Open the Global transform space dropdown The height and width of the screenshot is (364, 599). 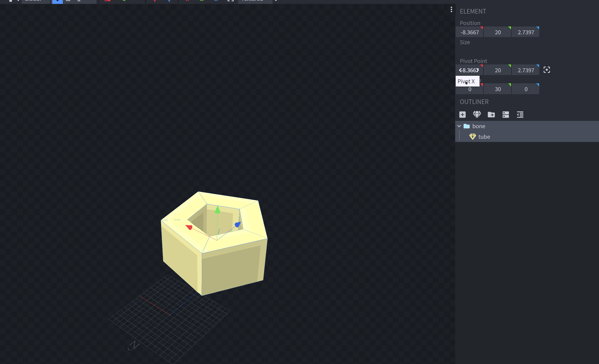click(x=35, y=1)
